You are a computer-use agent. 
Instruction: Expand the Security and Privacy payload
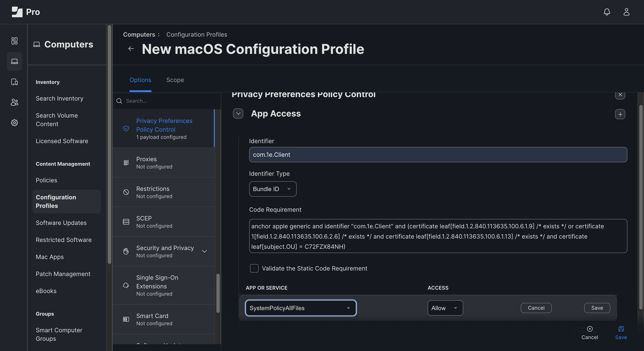204,251
